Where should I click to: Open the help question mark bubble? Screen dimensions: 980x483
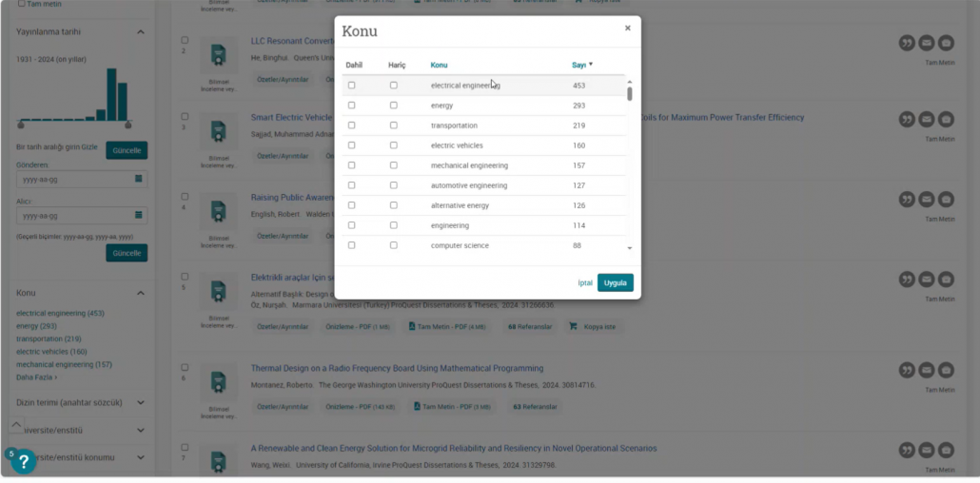23,462
